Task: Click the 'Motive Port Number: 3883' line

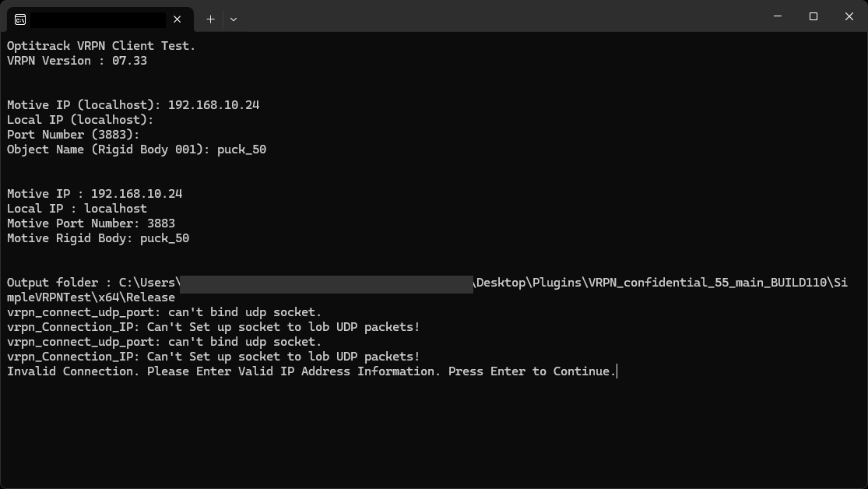Action: (91, 223)
